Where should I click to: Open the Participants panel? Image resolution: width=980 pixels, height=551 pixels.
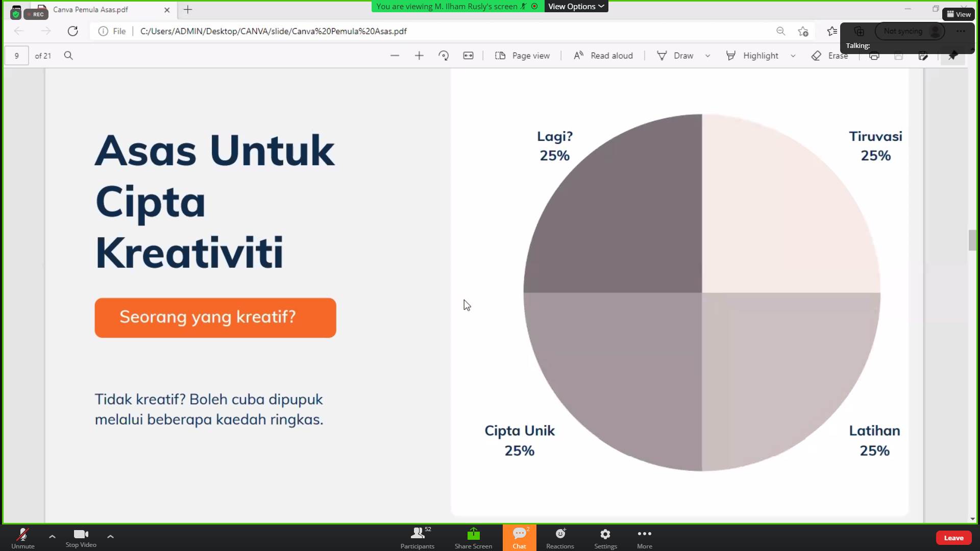click(418, 538)
